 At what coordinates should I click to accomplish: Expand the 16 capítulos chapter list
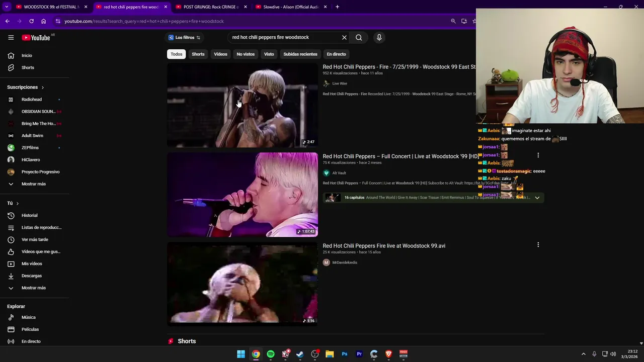[x=537, y=198]
